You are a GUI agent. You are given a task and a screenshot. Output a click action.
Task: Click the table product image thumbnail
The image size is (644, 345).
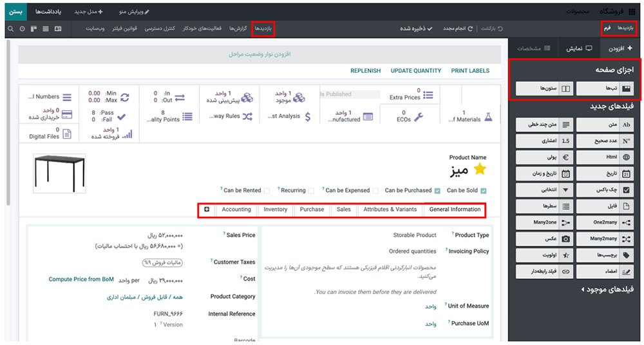coord(59,173)
